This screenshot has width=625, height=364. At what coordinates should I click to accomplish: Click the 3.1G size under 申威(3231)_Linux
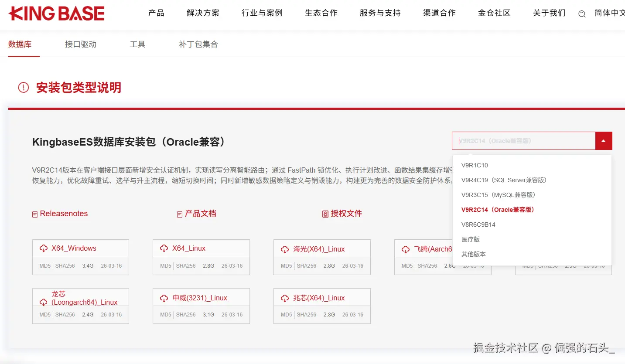[208, 315]
